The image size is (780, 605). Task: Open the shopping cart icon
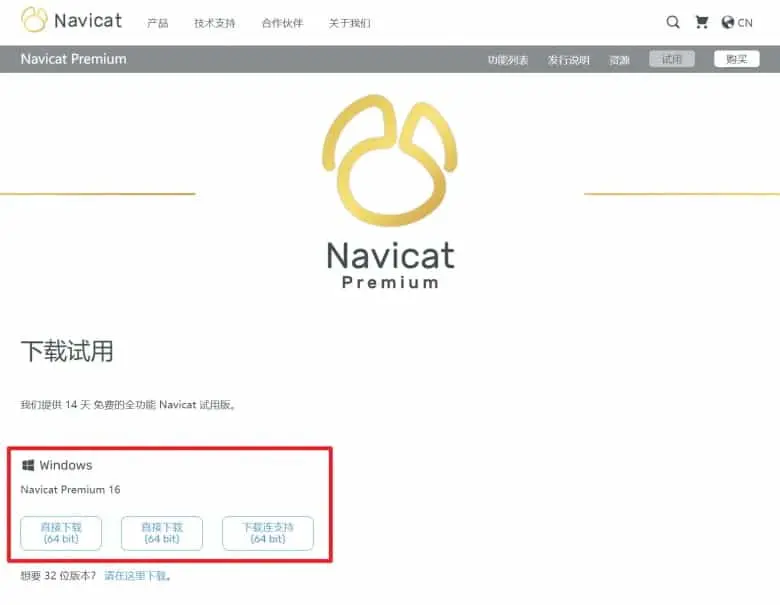click(702, 22)
